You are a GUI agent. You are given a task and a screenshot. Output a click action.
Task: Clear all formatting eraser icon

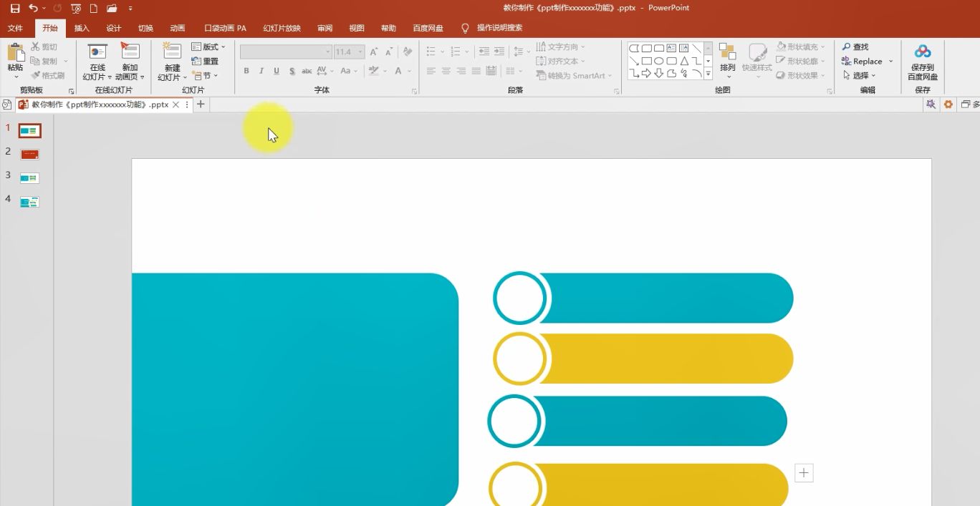[x=408, y=52]
